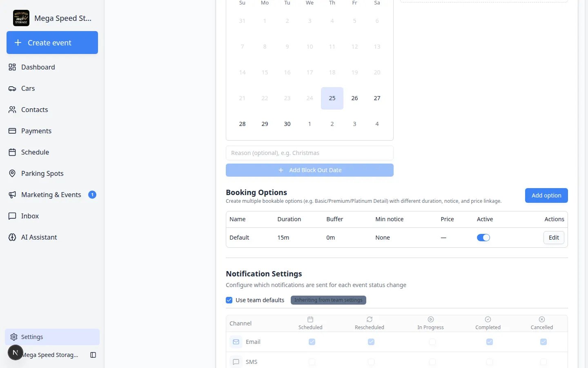Toggle the Default option Active switch
Viewport: 588px width, 368px height.
pyautogui.click(x=483, y=238)
